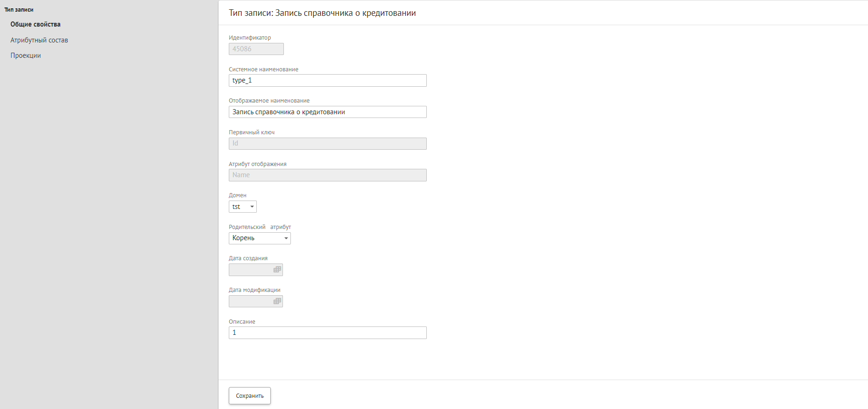The width and height of the screenshot is (868, 409).
Task: Focus the Описание input field
Action: pos(327,333)
